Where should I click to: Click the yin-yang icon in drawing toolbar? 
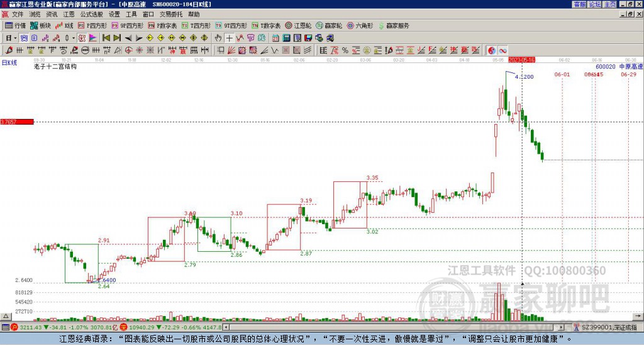[x=492, y=50]
